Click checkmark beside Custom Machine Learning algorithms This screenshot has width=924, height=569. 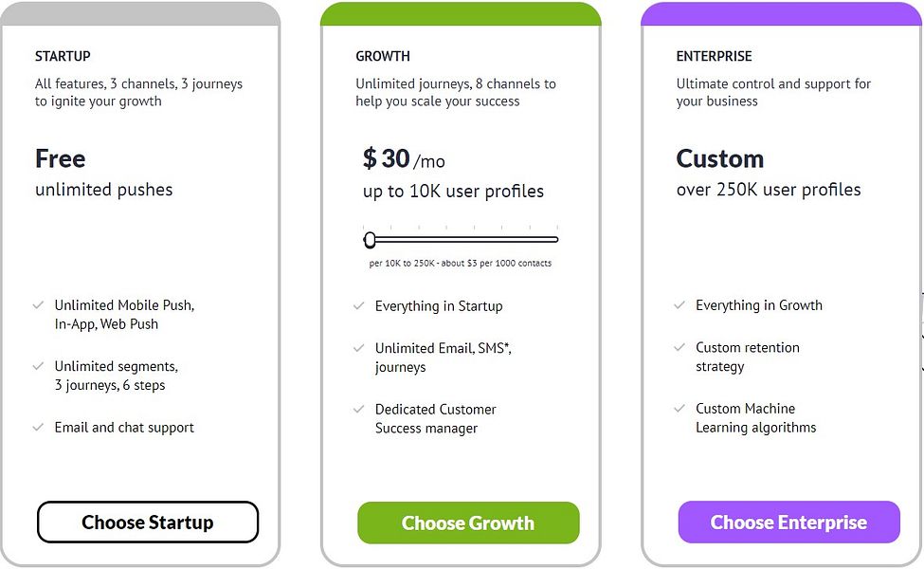679,409
